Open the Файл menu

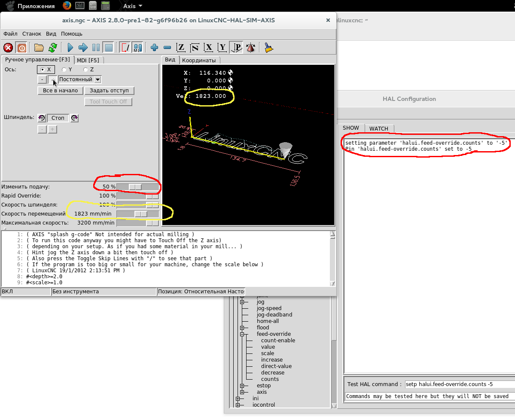click(x=10, y=34)
